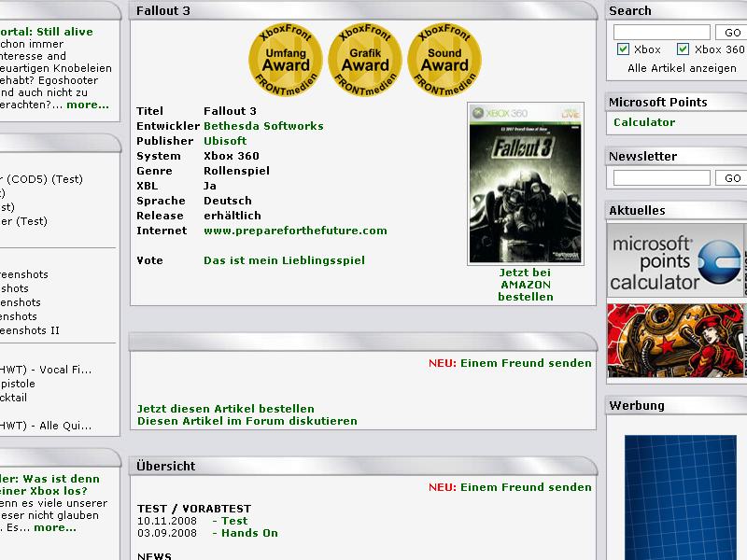The width and height of the screenshot is (747, 560).
Task: Open the Hands On preview link
Action: coord(249,533)
